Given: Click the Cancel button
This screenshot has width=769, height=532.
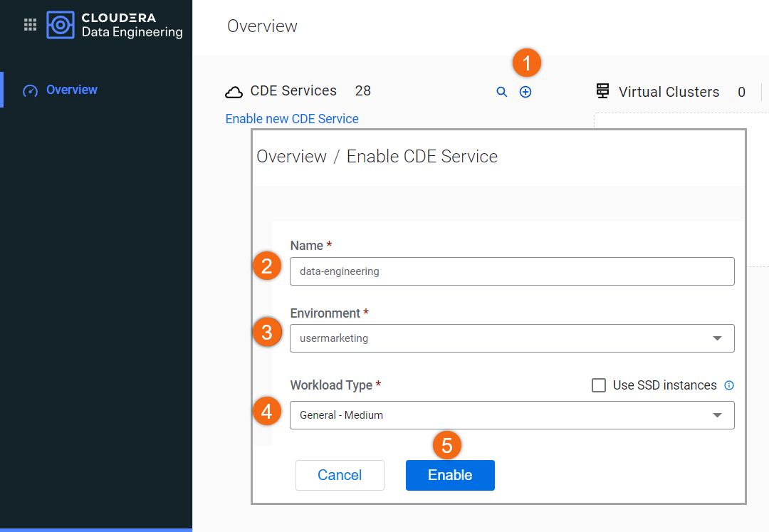Looking at the screenshot, I should (340, 475).
